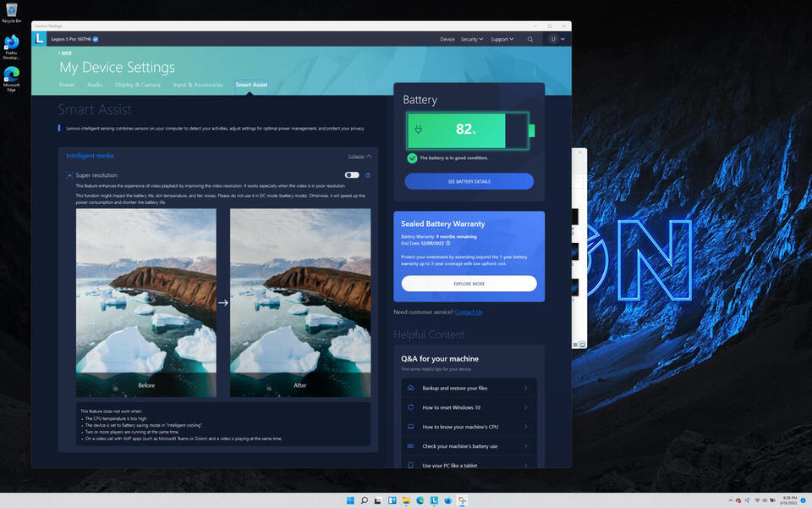Switch to the Input & Accessories tab
Image resolution: width=812 pixels, height=508 pixels.
(198, 85)
